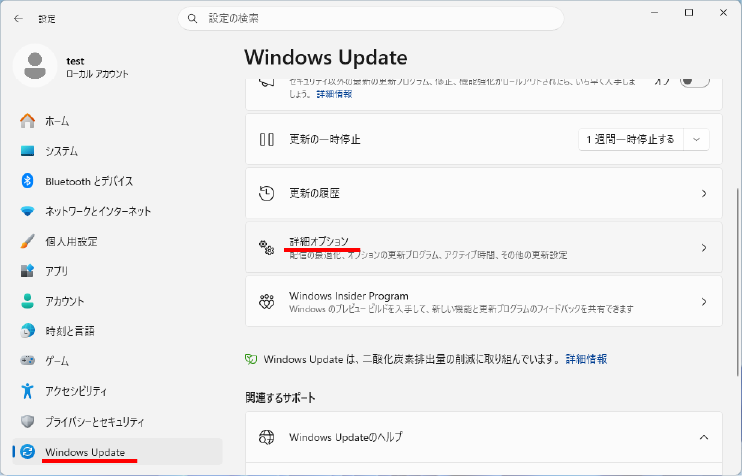742x476 pixels.
Task: Focus the 設定の検索 search field
Action: pos(371,18)
